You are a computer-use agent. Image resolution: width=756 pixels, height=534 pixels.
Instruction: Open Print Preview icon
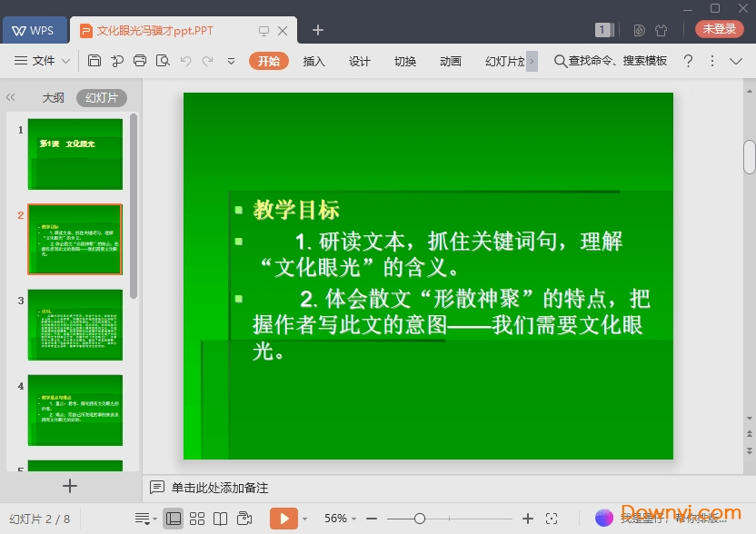[163, 61]
